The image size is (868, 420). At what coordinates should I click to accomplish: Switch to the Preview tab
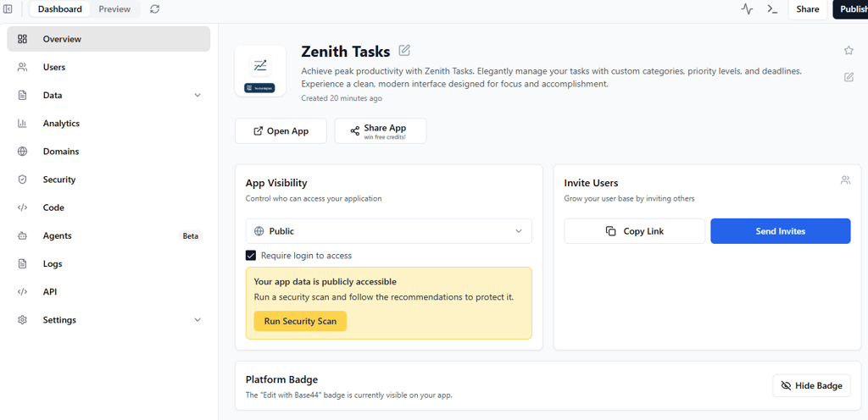click(x=114, y=8)
